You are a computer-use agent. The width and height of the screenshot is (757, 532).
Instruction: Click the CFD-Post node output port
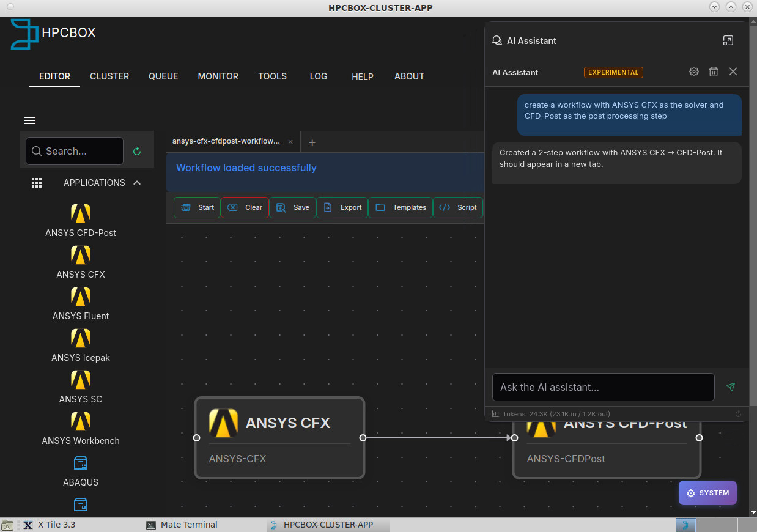[x=699, y=438]
